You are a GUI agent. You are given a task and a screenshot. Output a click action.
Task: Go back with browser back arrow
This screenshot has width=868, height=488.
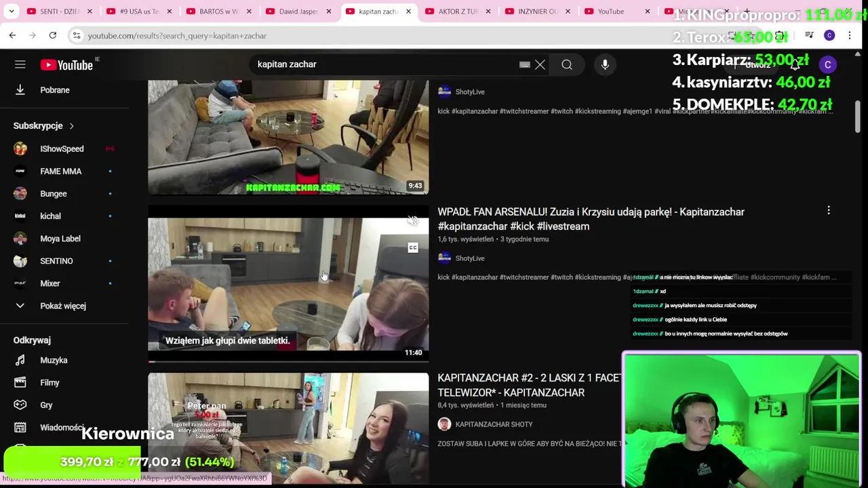(12, 35)
